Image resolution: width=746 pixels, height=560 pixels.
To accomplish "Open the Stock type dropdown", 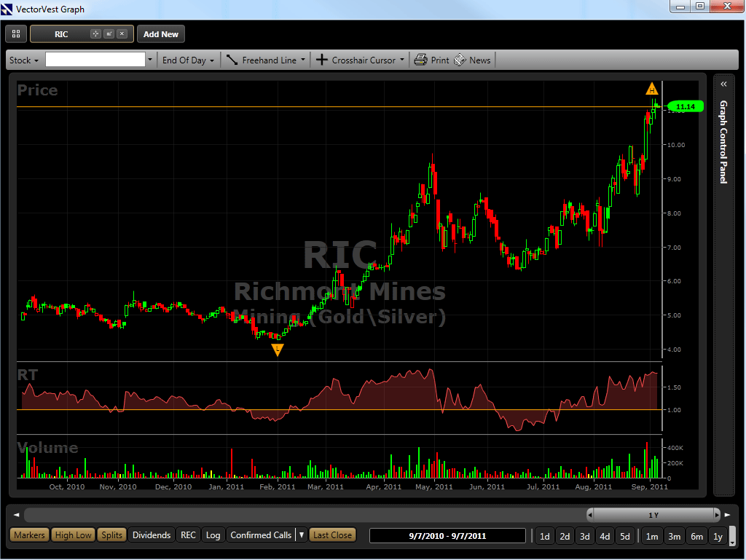I will click(24, 60).
